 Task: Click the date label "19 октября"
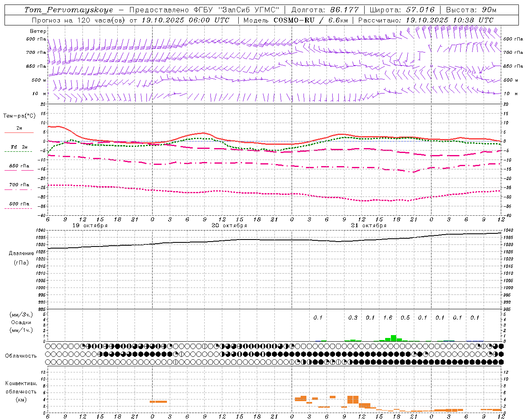[x=90, y=226]
